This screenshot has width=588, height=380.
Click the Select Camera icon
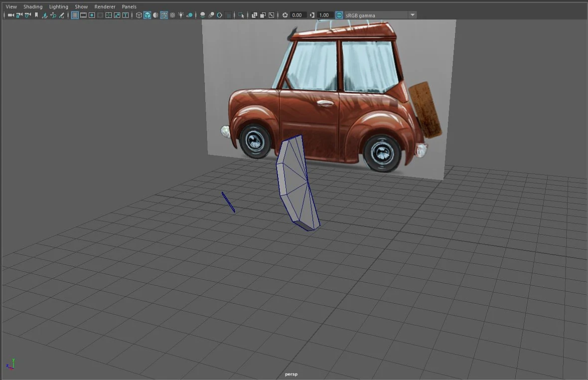(x=11, y=15)
